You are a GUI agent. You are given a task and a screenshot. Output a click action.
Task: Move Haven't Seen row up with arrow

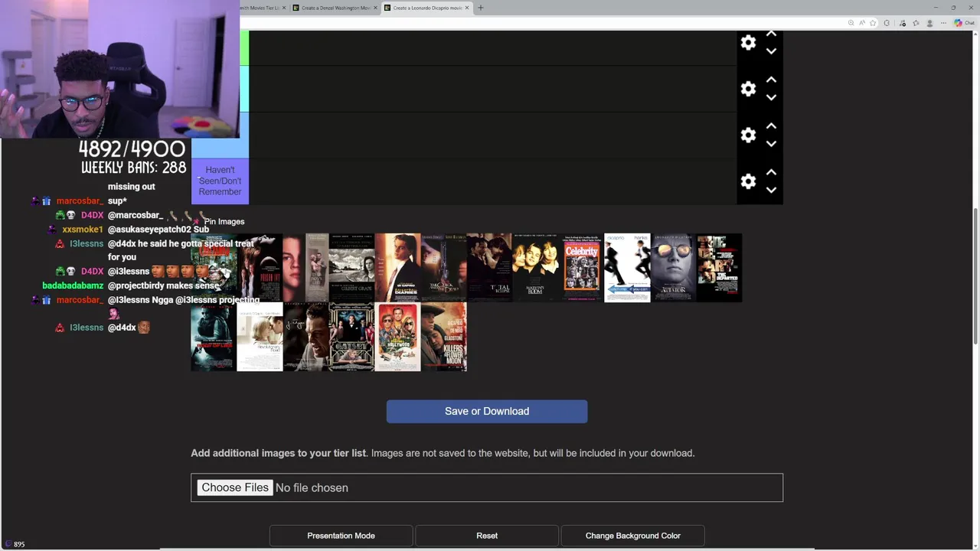[771, 172]
